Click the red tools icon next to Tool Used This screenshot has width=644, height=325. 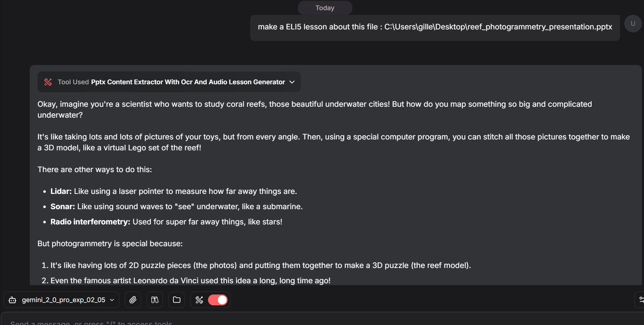pyautogui.click(x=48, y=82)
